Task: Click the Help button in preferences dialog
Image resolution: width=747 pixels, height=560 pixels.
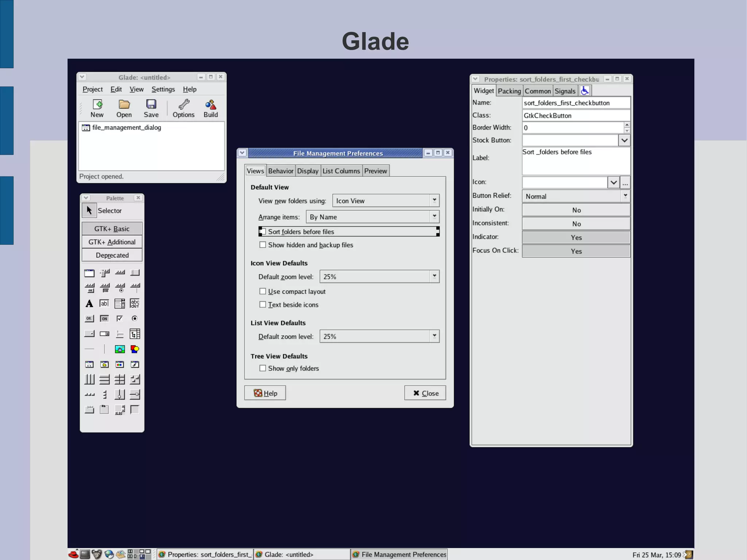Action: pyautogui.click(x=265, y=393)
